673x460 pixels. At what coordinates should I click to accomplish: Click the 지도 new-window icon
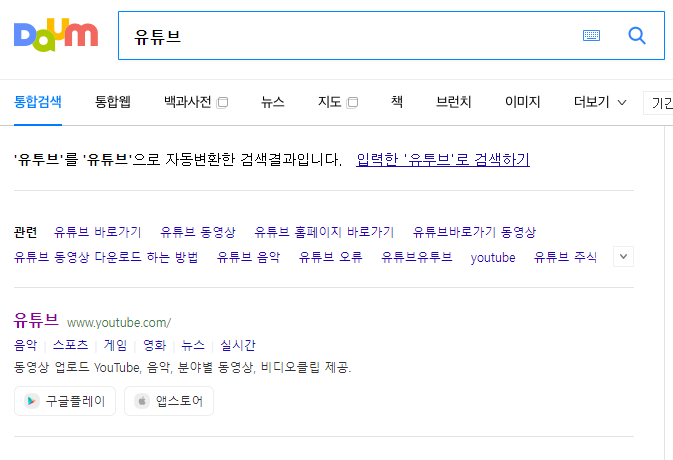point(352,103)
